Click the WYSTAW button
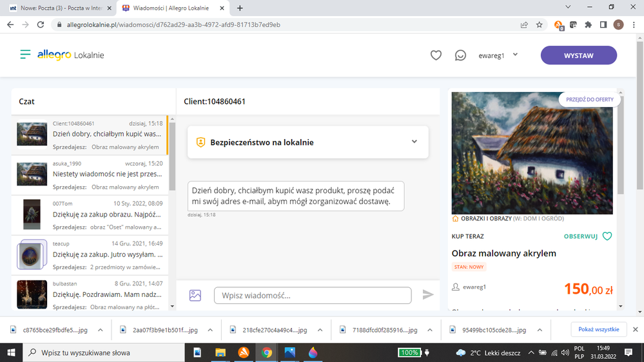Viewport: 644px width, 362px height. coord(578,55)
